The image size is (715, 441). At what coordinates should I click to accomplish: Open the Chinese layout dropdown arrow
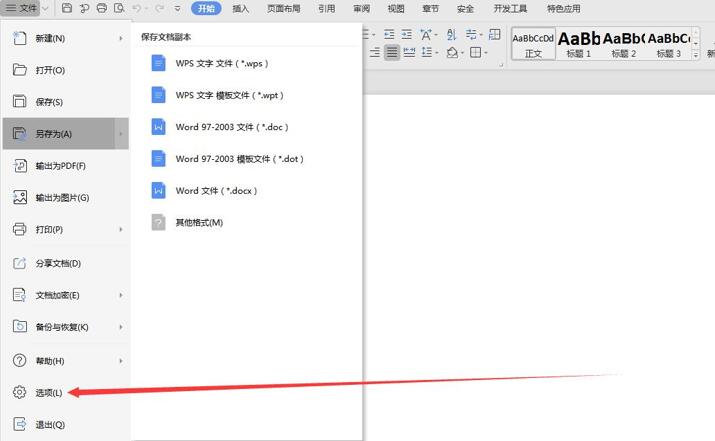coord(435,35)
